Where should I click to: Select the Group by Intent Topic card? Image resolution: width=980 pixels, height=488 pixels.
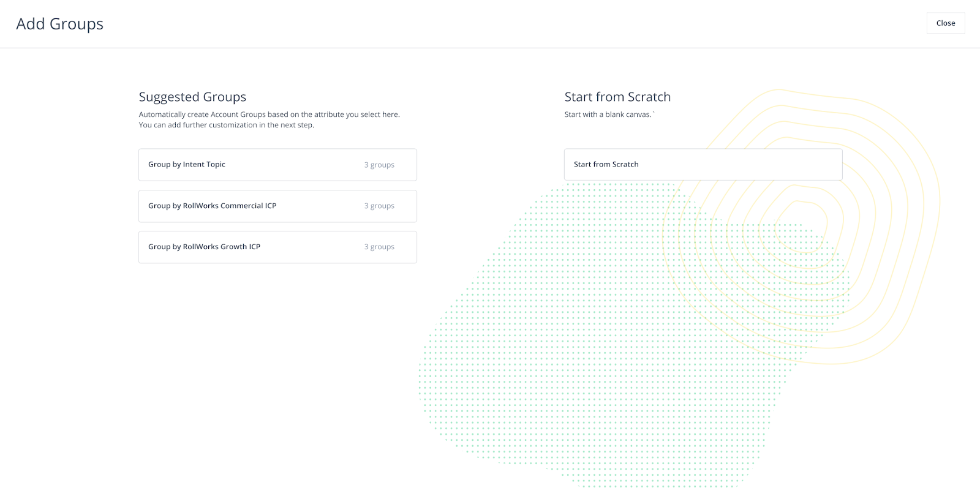[x=277, y=165]
